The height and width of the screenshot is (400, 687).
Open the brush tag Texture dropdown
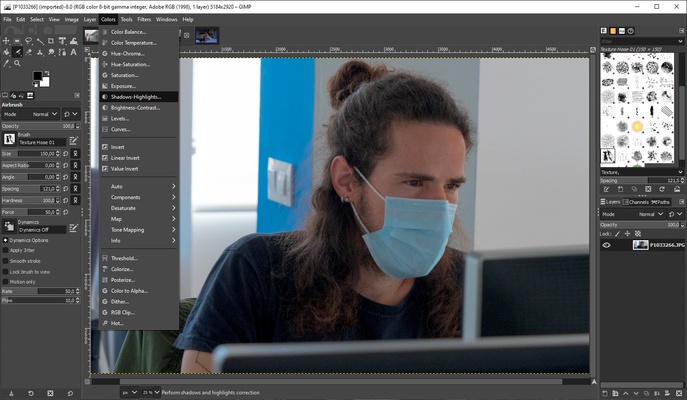point(641,172)
